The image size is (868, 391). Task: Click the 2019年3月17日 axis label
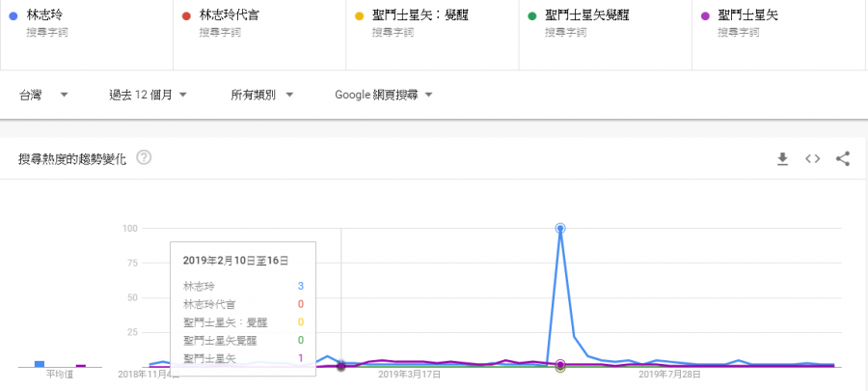(410, 375)
